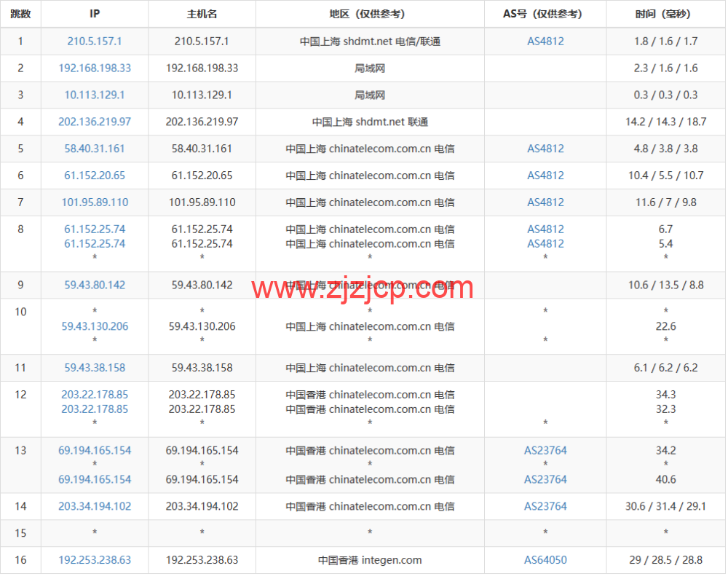Click the 203.22.178.85 Hong Kong IP link
The width and height of the screenshot is (728, 579).
[x=94, y=395]
